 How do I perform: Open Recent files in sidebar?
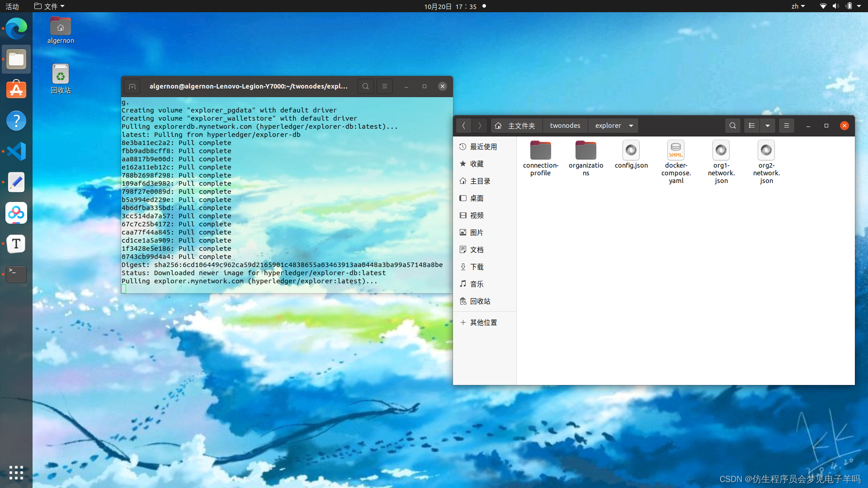(x=483, y=147)
